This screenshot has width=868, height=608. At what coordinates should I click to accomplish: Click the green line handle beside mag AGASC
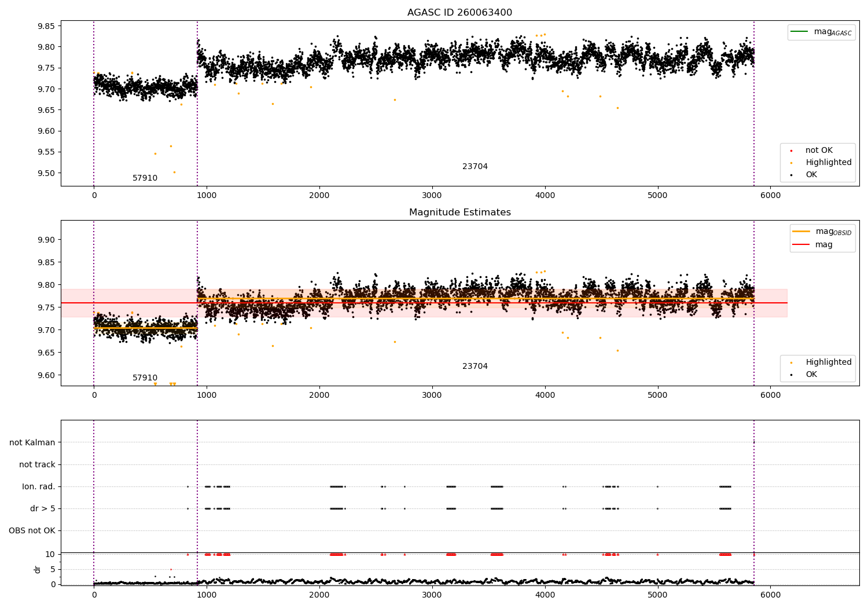point(800,32)
